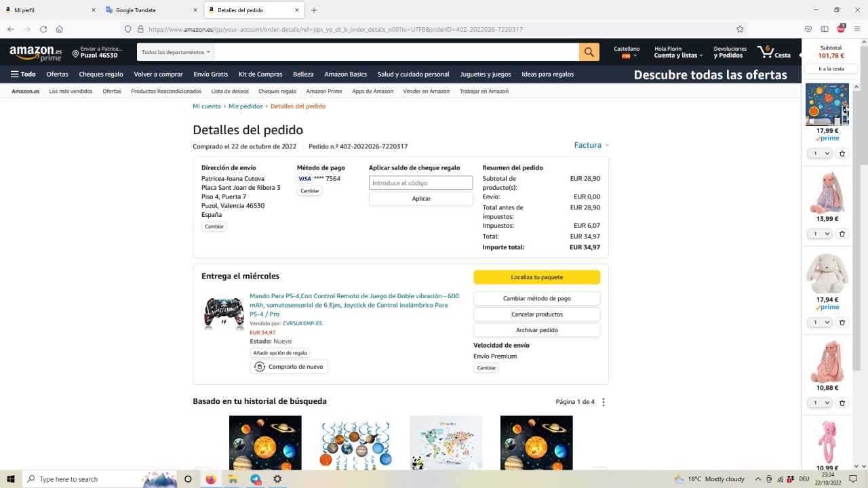Image resolution: width=868 pixels, height=488 pixels.
Task: Open the seller link CVRSUKEMP-ES
Action: pos(302,323)
